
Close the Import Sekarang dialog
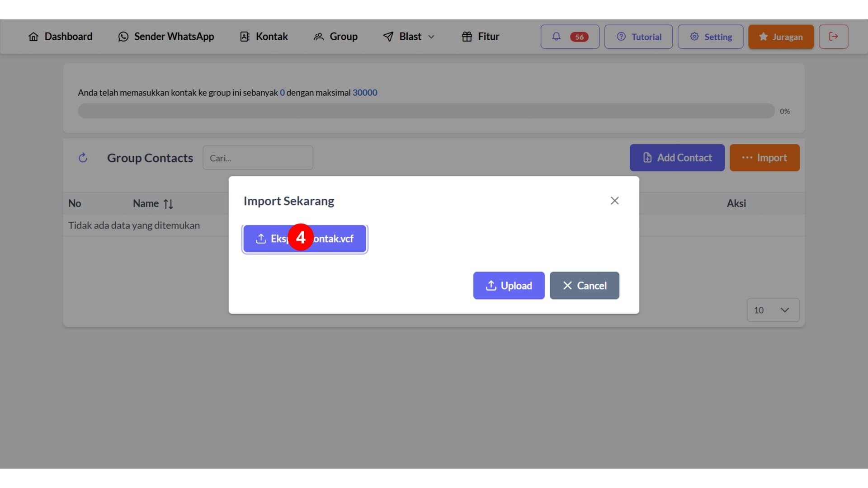tap(614, 201)
